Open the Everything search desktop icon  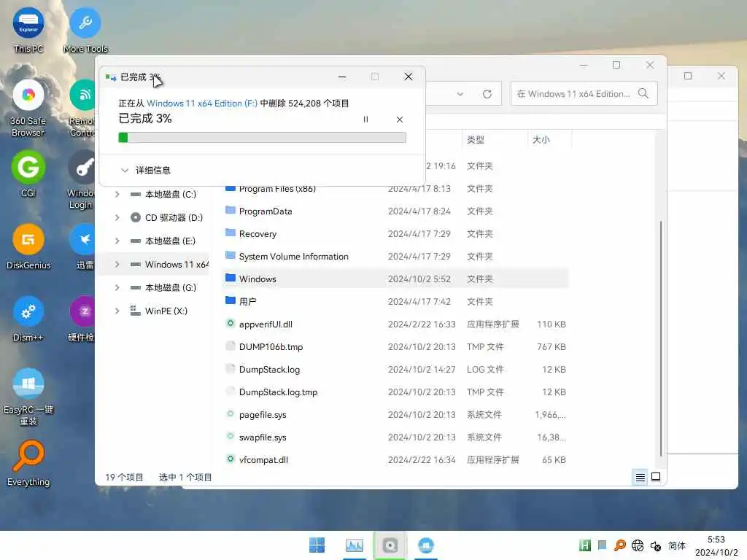28,463
